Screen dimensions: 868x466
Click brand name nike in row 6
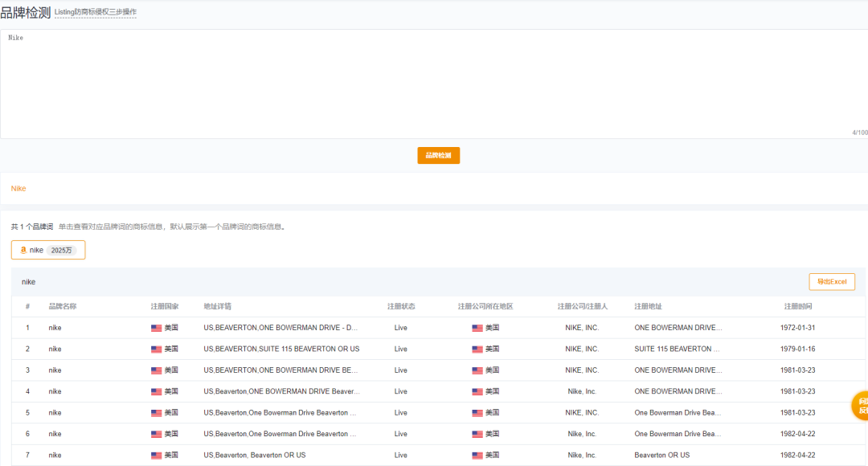[55, 434]
